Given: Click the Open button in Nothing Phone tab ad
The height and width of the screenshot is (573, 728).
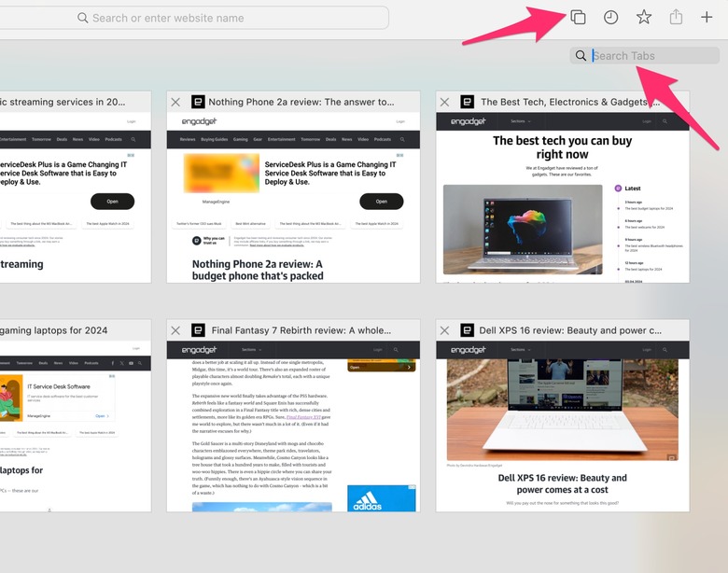Looking at the screenshot, I should [381, 202].
